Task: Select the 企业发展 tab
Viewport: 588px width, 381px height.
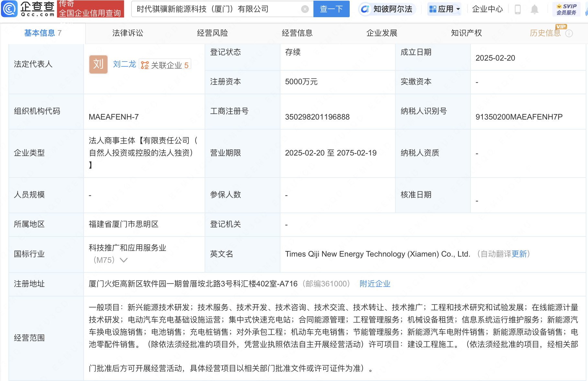Action: point(382,33)
